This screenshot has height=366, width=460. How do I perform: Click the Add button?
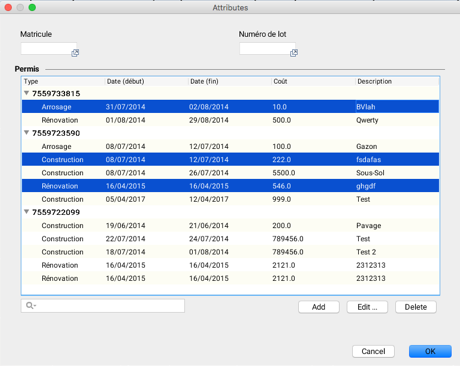[x=319, y=307]
